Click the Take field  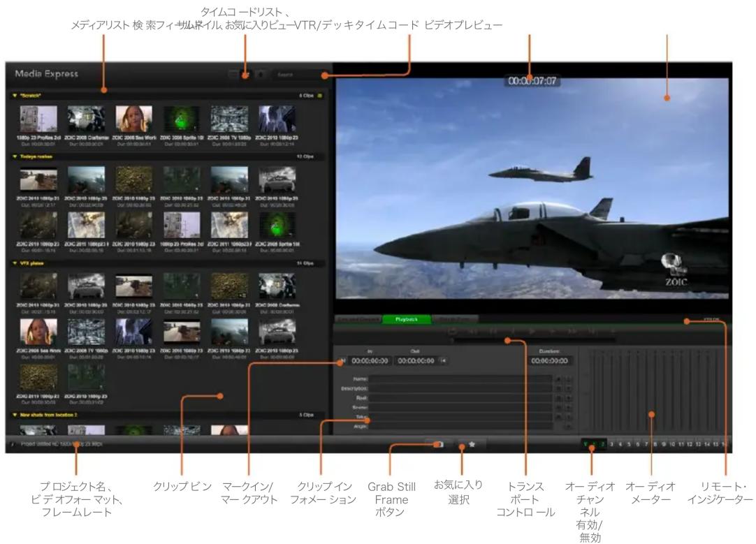(460, 417)
